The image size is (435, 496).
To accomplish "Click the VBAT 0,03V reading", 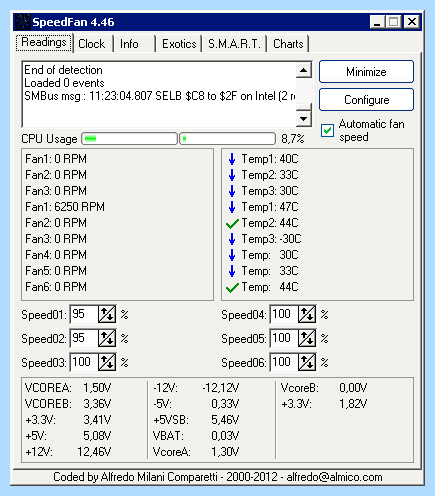I will pos(196,436).
